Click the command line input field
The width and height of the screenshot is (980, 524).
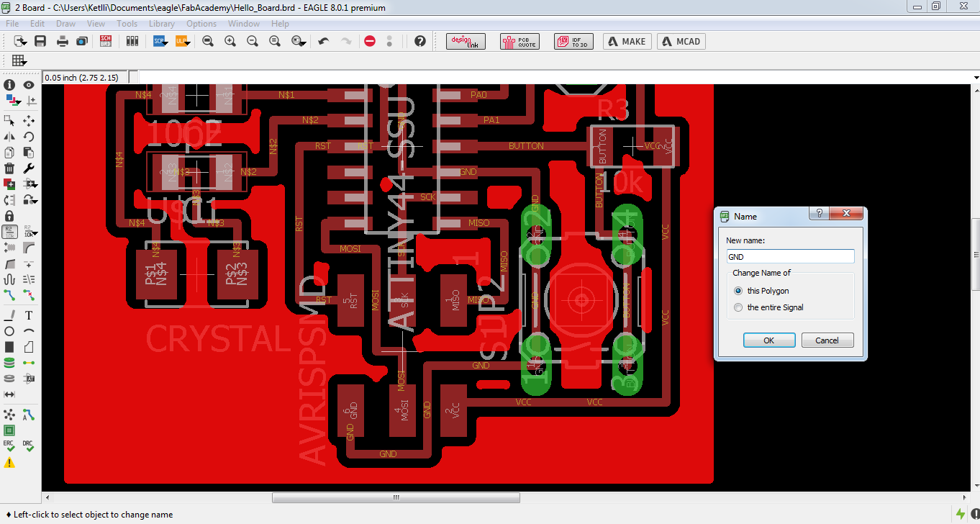(555, 77)
